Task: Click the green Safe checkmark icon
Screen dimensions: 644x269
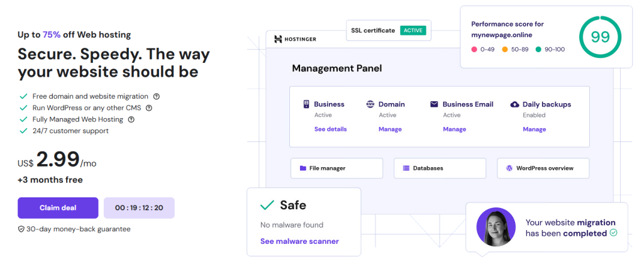Action: [267, 205]
